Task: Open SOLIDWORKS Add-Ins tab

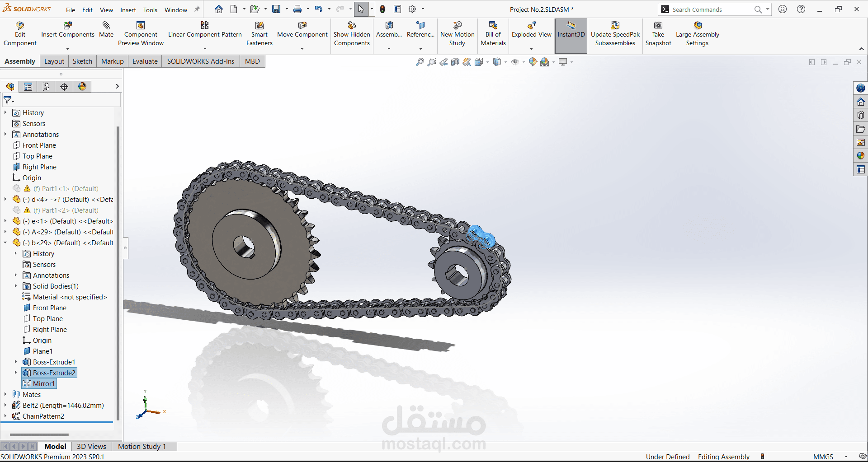Action: pyautogui.click(x=201, y=61)
